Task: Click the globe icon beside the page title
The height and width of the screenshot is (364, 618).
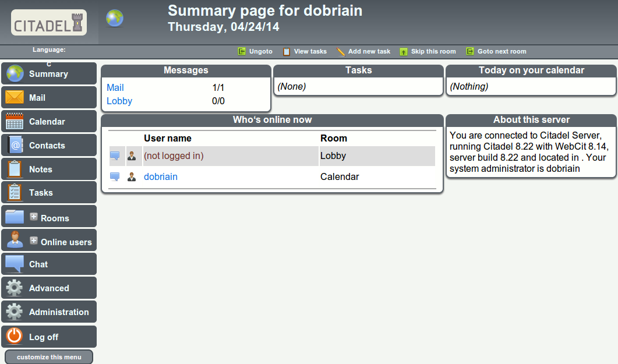Action: click(115, 18)
